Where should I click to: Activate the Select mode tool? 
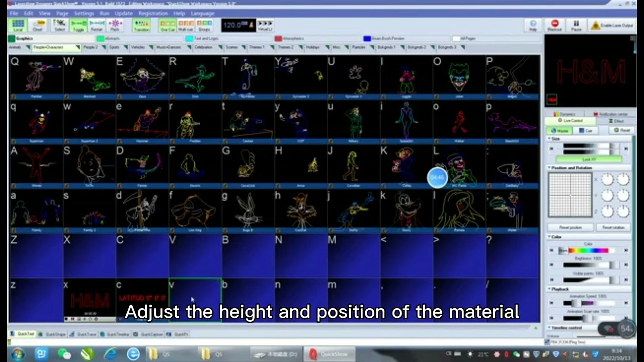[x=60, y=26]
